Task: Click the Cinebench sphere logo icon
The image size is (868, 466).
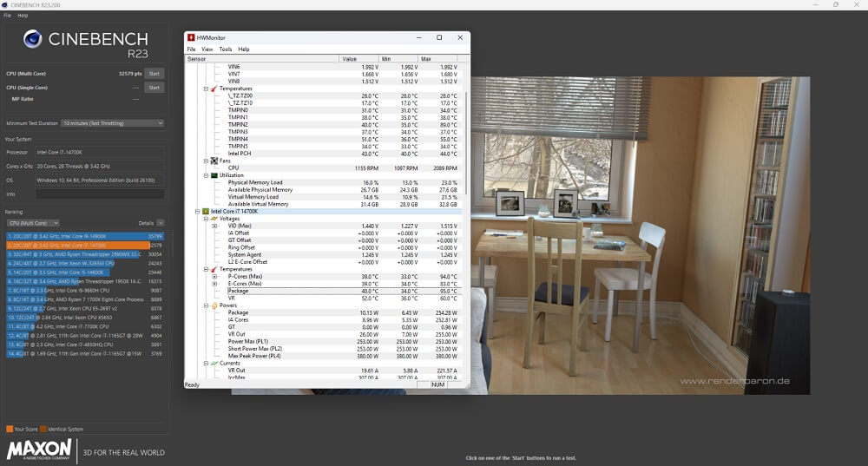Action: pyautogui.click(x=33, y=38)
